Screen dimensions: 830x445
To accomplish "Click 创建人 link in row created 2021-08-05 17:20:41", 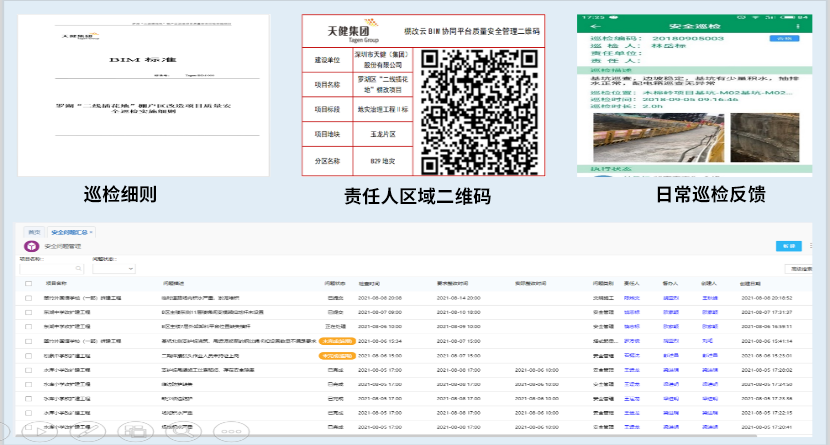I will coord(710,427).
